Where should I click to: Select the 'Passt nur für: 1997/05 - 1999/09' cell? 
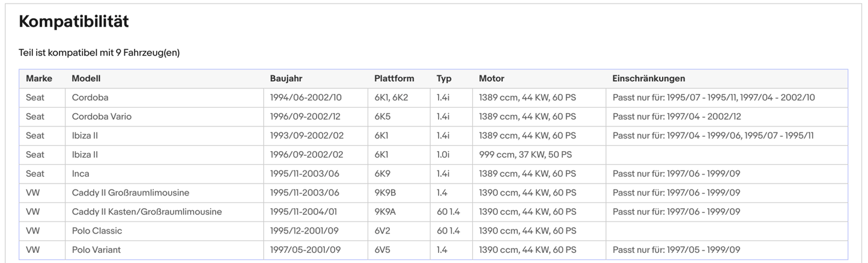tap(676, 250)
